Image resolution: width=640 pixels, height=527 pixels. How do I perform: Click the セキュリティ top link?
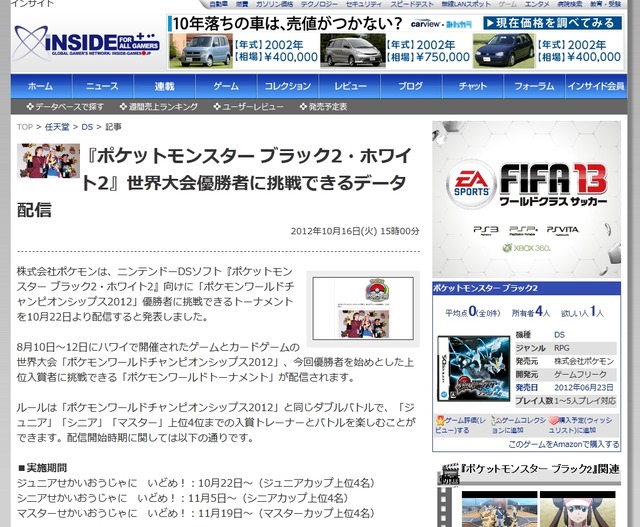tap(364, 4)
